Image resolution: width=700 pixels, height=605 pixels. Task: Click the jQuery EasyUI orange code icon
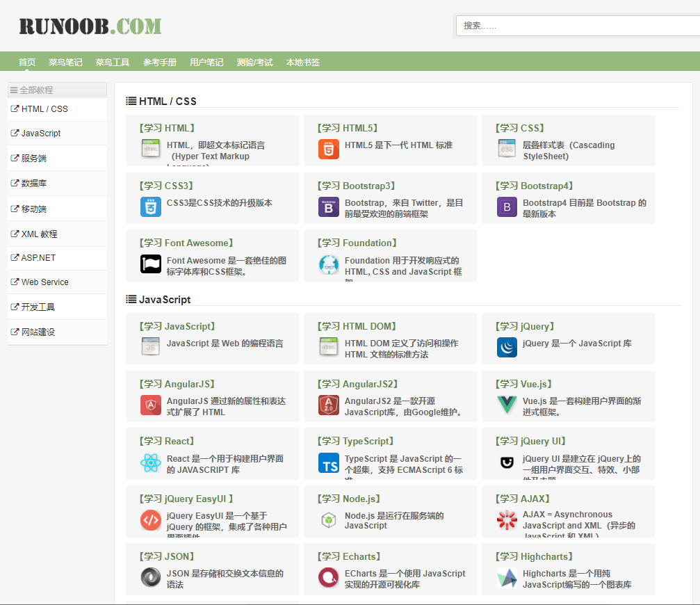click(150, 520)
